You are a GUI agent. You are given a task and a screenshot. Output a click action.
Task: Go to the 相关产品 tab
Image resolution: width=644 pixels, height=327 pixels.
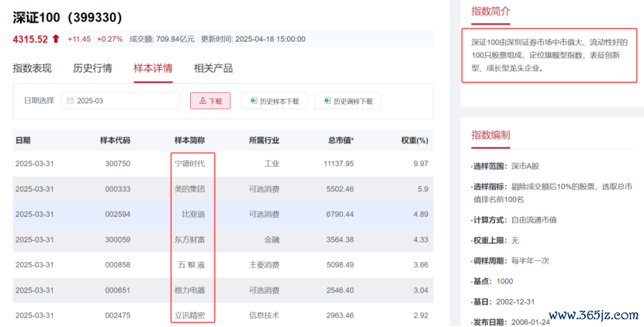213,68
